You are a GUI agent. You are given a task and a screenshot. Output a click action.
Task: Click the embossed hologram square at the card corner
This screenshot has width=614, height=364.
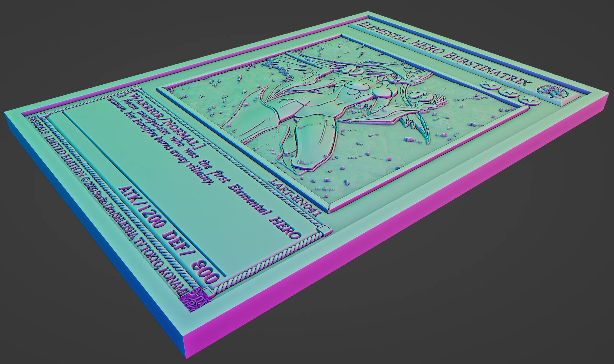(195, 300)
